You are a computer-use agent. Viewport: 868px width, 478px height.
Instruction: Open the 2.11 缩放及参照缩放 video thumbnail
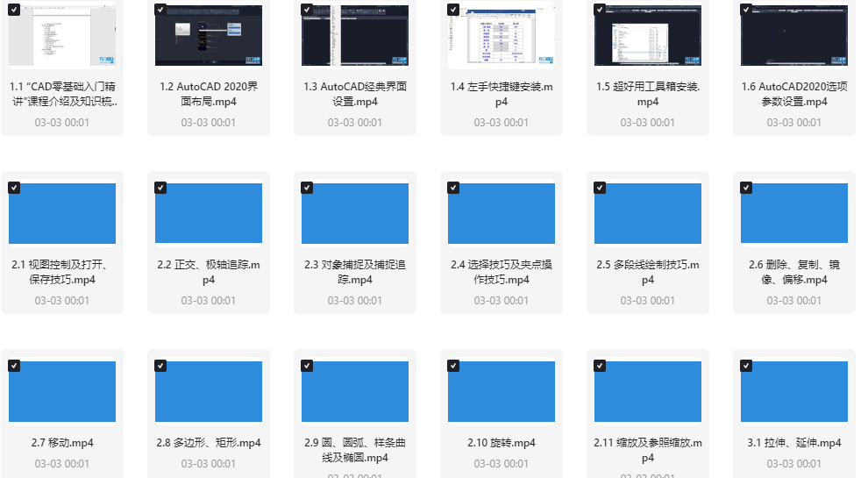(x=648, y=391)
